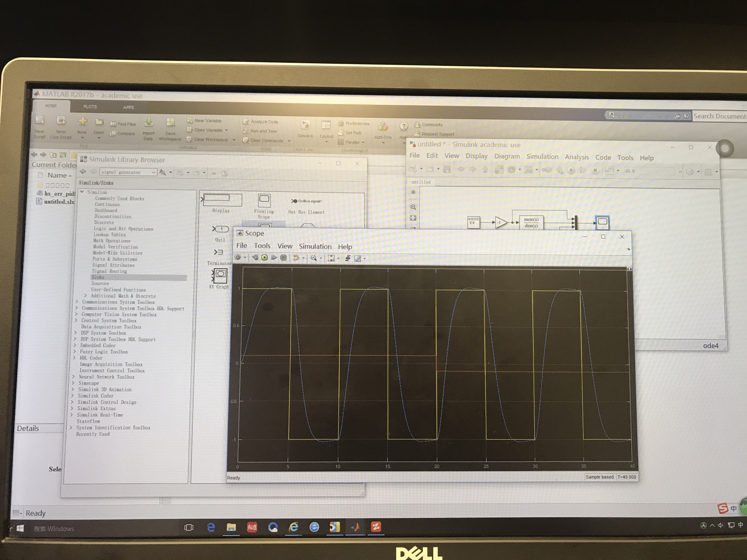Click Library Browser search box dropdown
Image resolution: width=747 pixels, height=560 pixels.
(154, 172)
